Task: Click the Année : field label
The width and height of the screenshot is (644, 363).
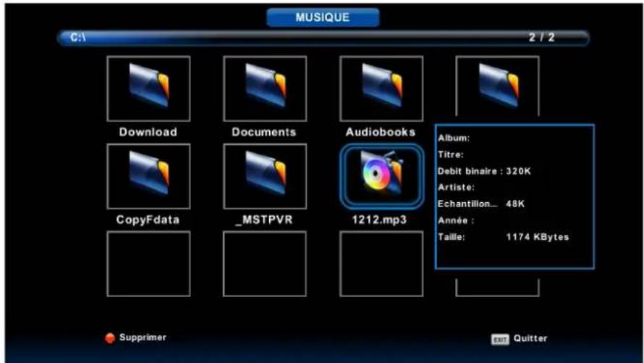Action: (x=456, y=220)
